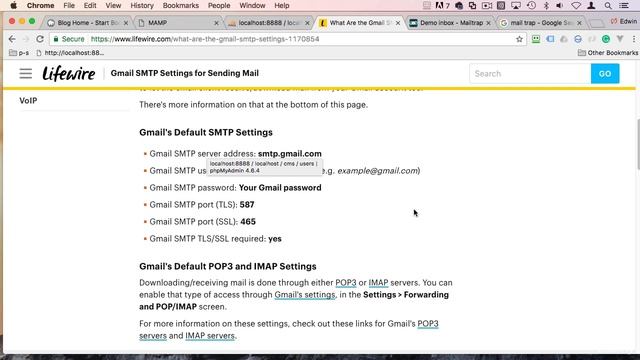Open the Lifewire hamburger menu
Viewport: 640px width, 360px height.
[x=25, y=73]
